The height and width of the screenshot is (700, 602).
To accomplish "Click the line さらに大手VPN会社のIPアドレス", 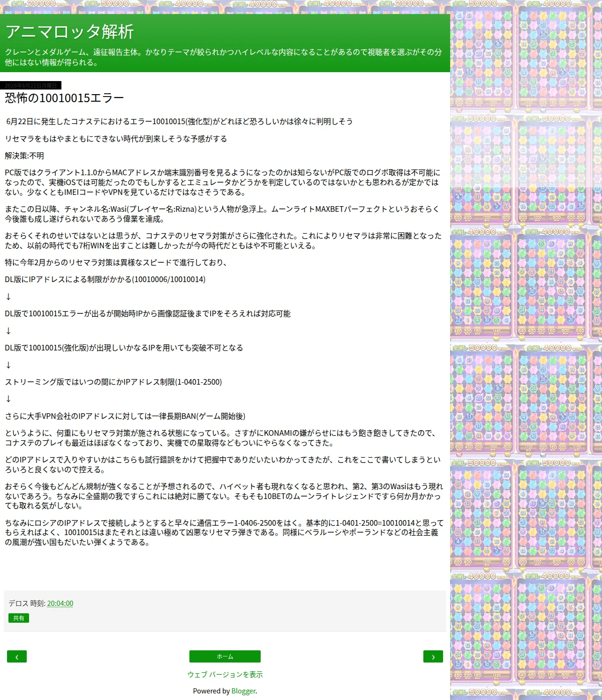I will (125, 416).
